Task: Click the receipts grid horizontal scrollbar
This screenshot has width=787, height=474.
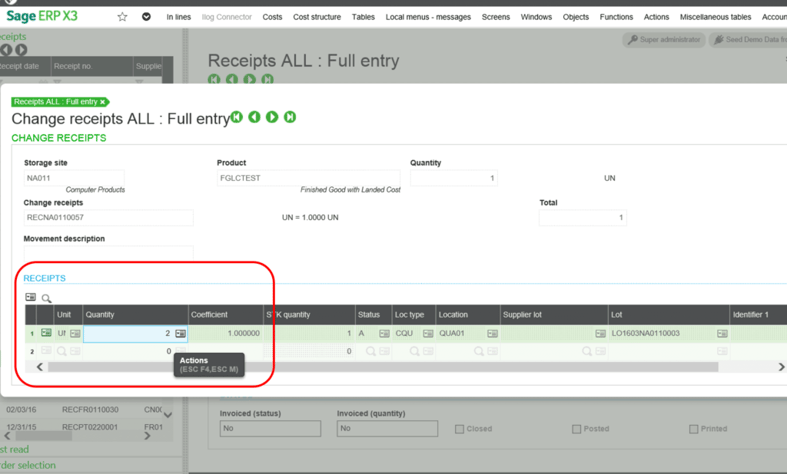Action: point(382,367)
